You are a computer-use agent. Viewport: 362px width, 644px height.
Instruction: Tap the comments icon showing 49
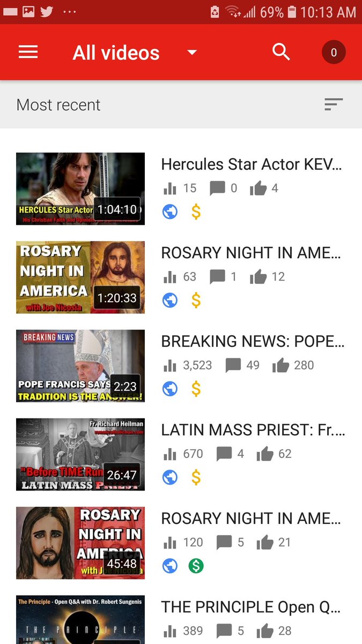tap(233, 365)
